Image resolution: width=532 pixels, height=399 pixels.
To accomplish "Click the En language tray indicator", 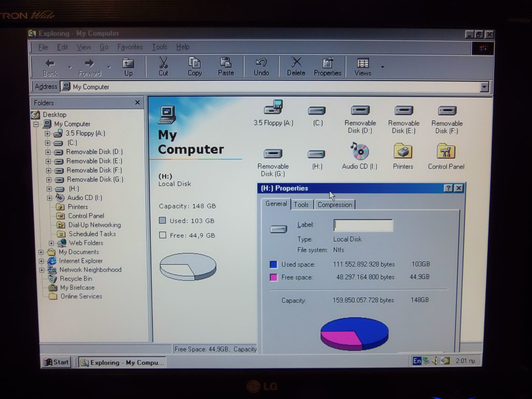I will click(x=417, y=361).
